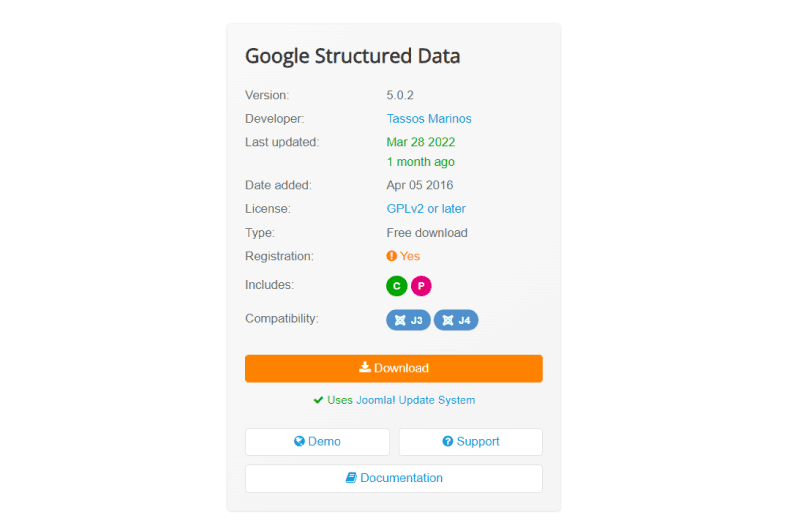Open the GPLv2 or later license link

pyautogui.click(x=426, y=209)
